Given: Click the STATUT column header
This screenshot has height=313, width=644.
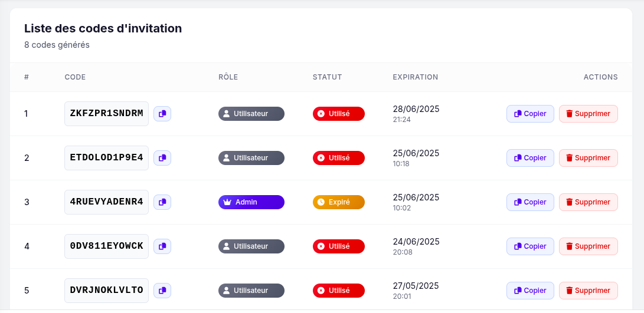Looking at the screenshot, I should [x=327, y=77].
